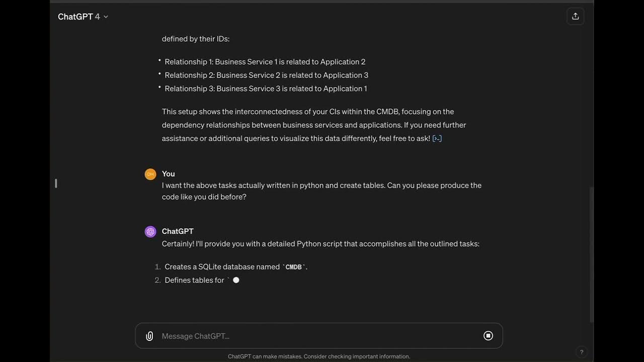
Task: Click the 'ChatGPT' sender name label
Action: click(178, 231)
